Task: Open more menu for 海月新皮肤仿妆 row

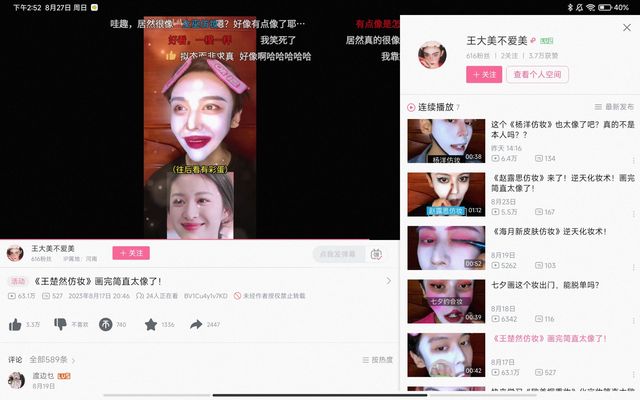Action: [633, 267]
